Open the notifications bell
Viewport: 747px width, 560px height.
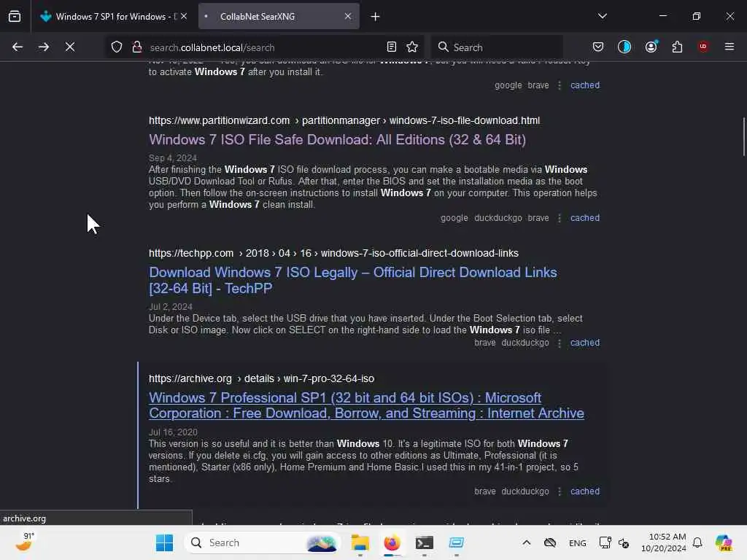point(697,542)
